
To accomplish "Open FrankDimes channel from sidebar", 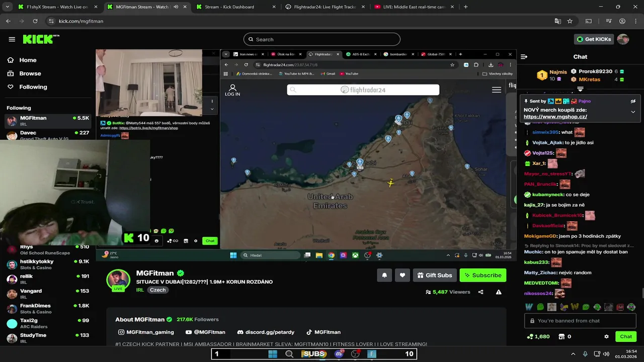I will click(48, 308).
